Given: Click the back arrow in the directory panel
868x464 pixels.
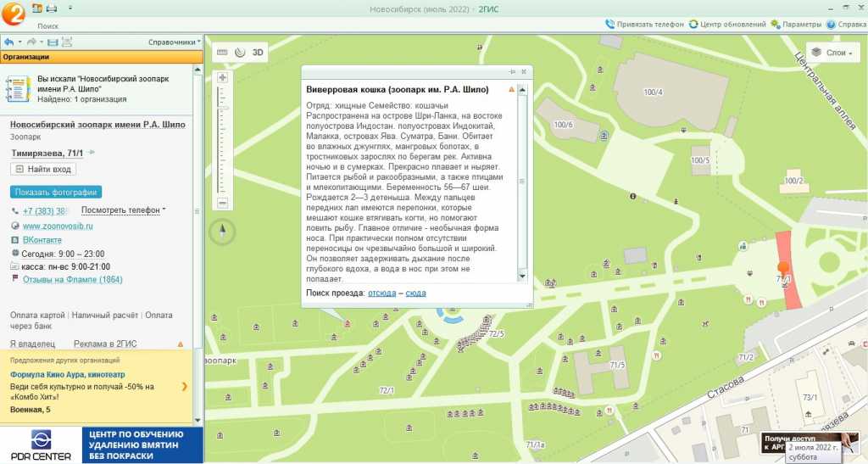Looking at the screenshot, I should click(8, 42).
